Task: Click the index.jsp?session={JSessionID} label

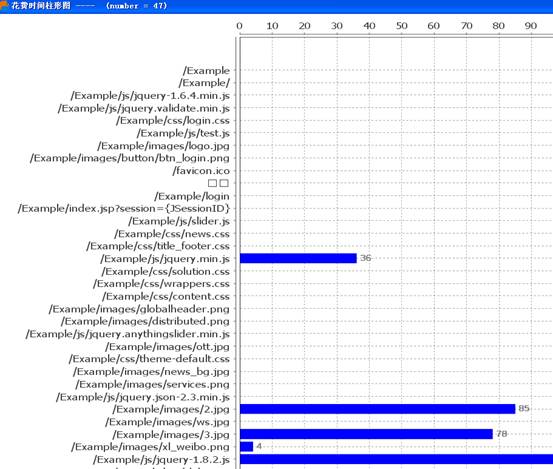Action: coord(124,209)
